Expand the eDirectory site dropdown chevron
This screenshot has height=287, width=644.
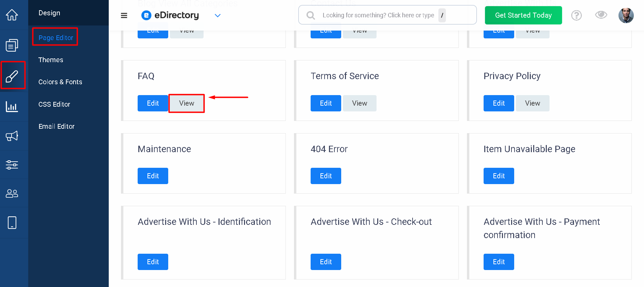tap(217, 16)
